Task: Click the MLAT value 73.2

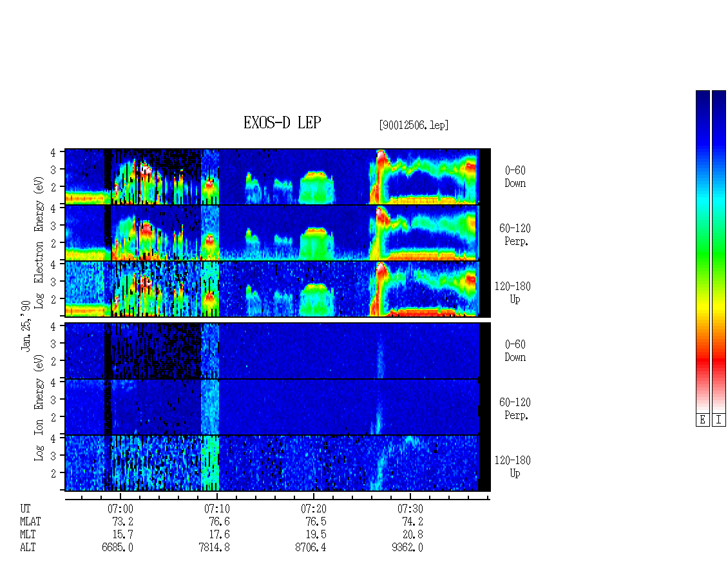Action: tap(122, 521)
